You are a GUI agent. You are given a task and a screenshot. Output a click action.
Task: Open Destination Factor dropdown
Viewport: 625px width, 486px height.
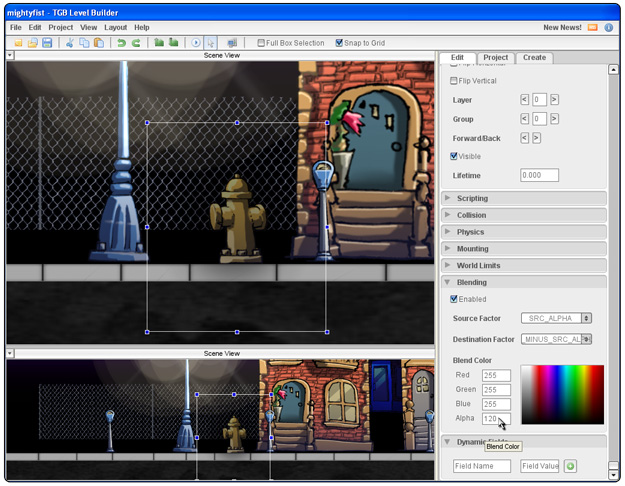tap(556, 339)
